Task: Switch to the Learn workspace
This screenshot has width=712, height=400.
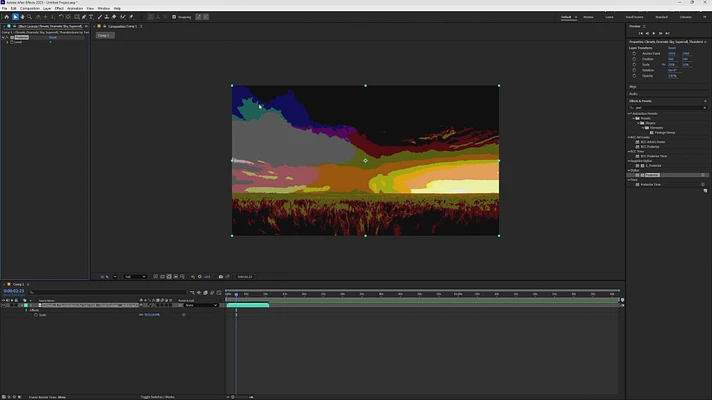Action: click(609, 17)
